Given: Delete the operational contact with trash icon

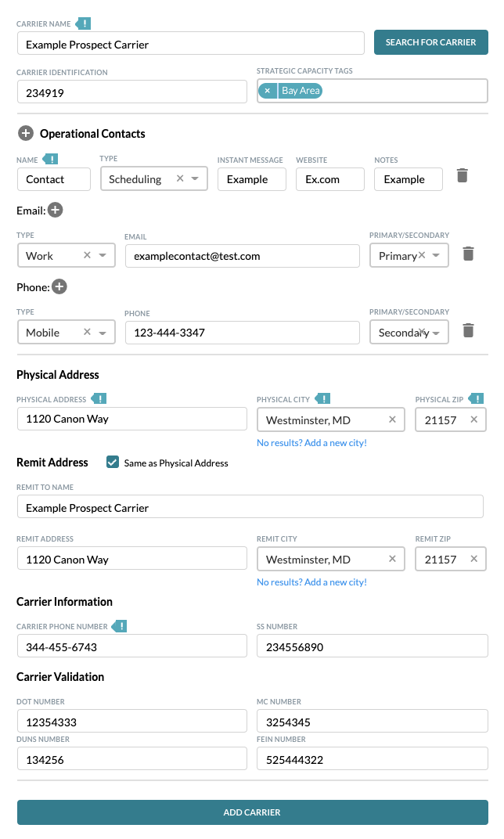Looking at the screenshot, I should click(x=463, y=175).
